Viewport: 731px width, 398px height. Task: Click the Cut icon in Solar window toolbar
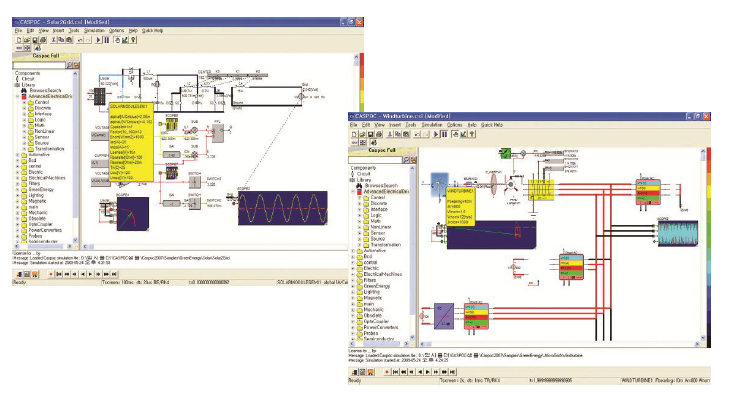coord(53,40)
